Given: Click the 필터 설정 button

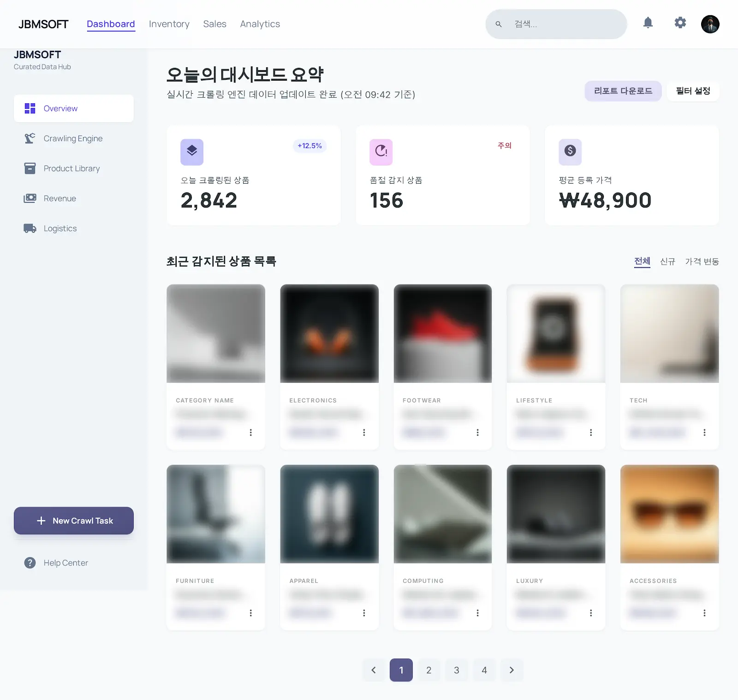Looking at the screenshot, I should (x=693, y=91).
